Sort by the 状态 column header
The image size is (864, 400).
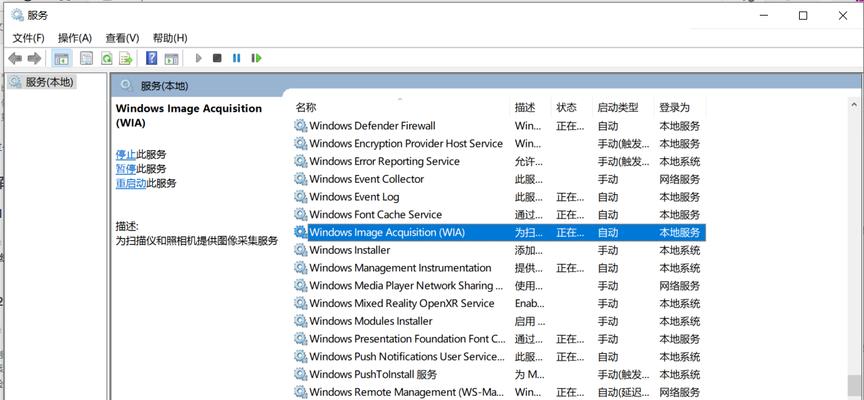click(x=573, y=107)
